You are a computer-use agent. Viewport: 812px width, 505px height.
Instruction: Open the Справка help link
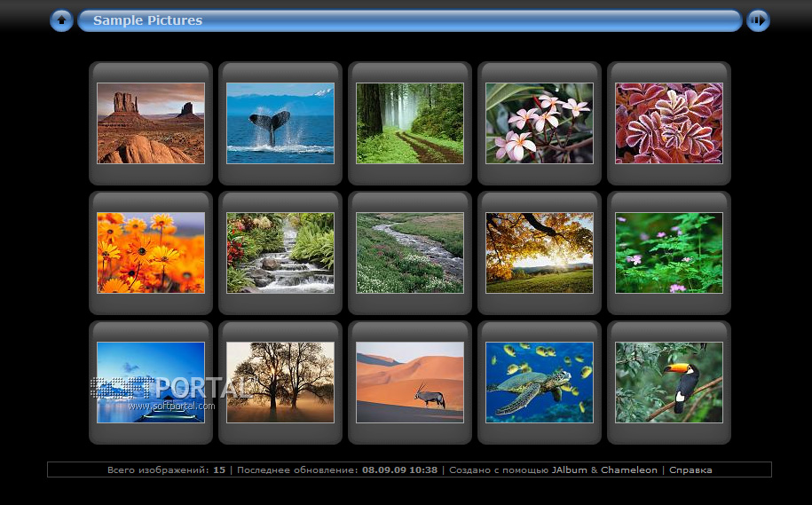point(690,469)
